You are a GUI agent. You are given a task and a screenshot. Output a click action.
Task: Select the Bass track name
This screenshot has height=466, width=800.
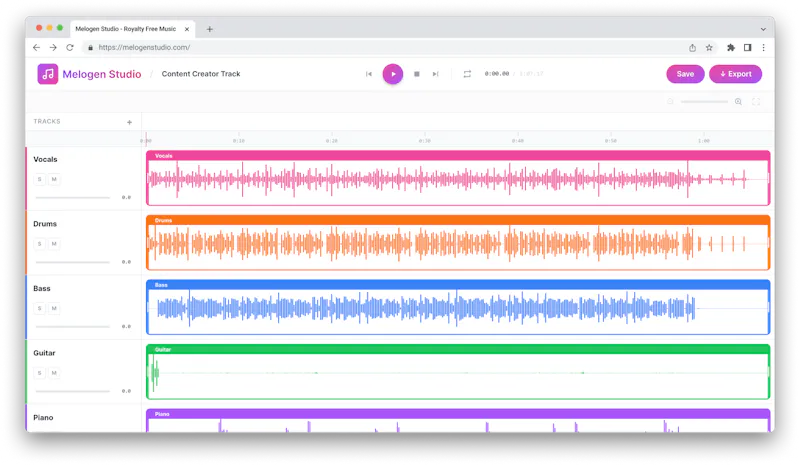click(42, 288)
